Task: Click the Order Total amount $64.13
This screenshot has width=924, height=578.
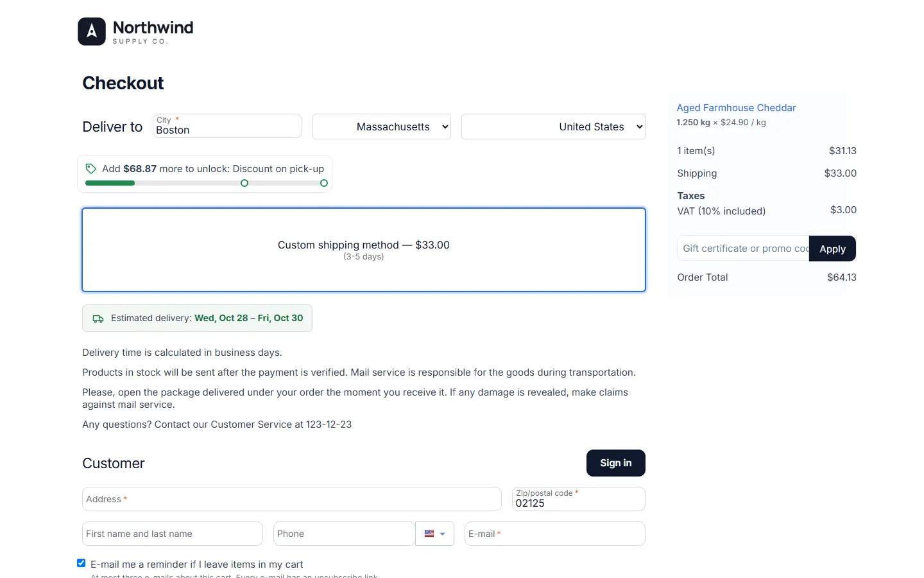Action: tap(842, 277)
